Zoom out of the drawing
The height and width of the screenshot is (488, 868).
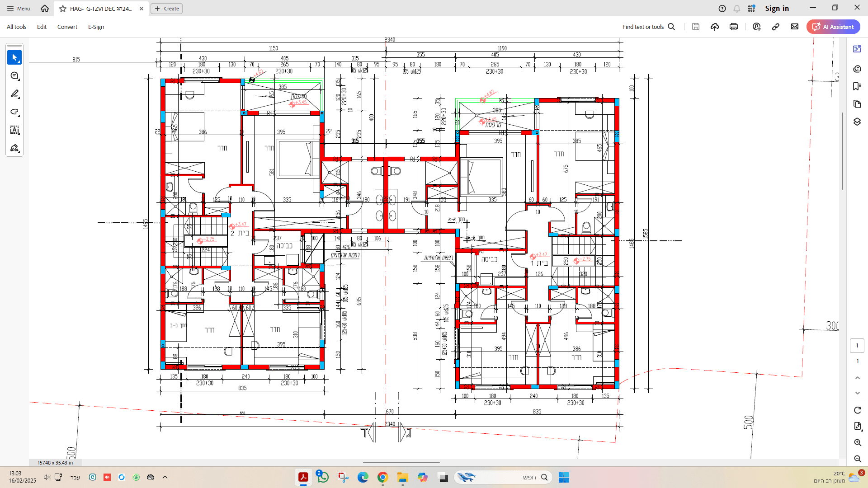point(858,459)
